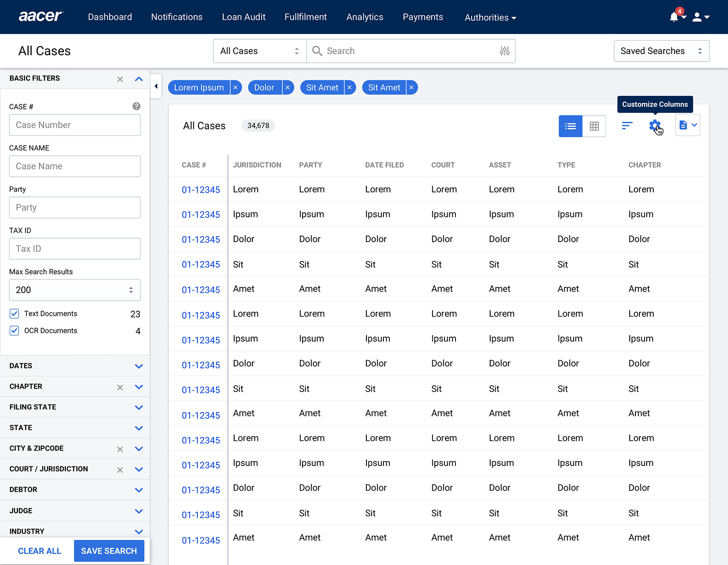Open the Max Search Results dropdown
The height and width of the screenshot is (565, 728).
point(75,290)
